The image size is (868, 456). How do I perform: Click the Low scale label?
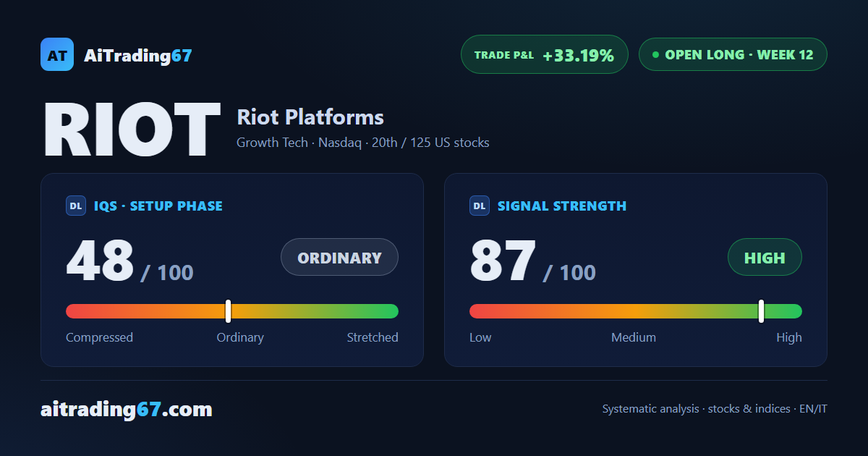click(x=480, y=337)
